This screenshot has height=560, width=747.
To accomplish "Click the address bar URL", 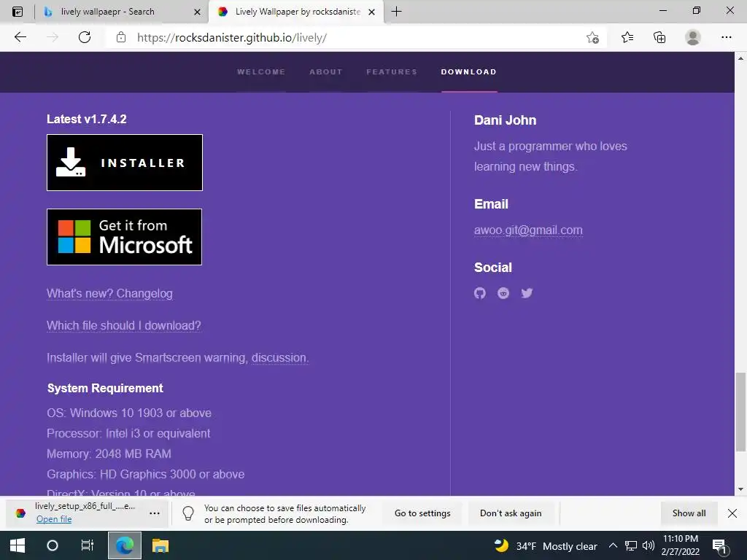I will click(x=232, y=38).
